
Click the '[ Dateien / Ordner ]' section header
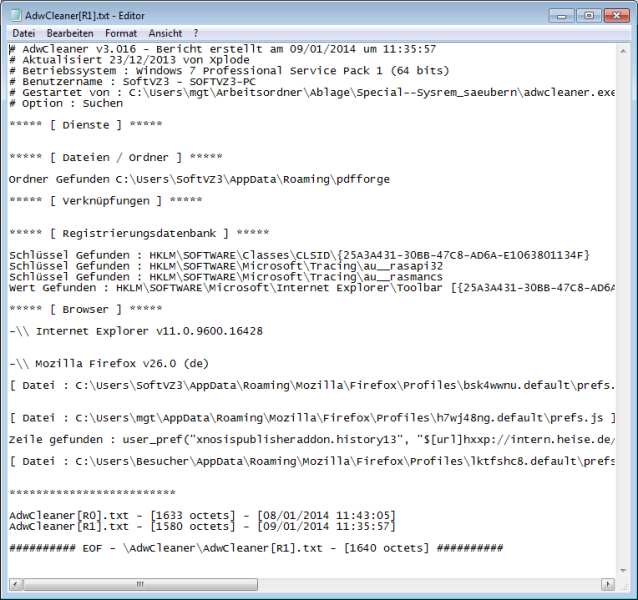click(x=116, y=157)
